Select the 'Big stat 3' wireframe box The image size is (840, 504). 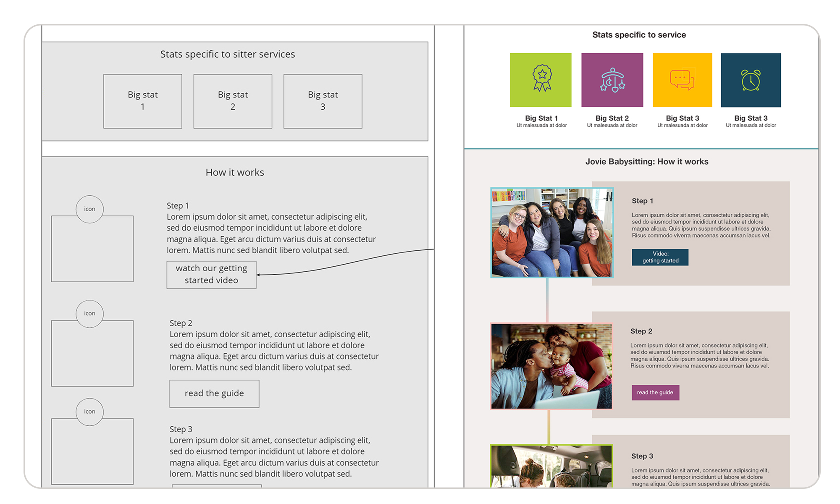click(323, 101)
